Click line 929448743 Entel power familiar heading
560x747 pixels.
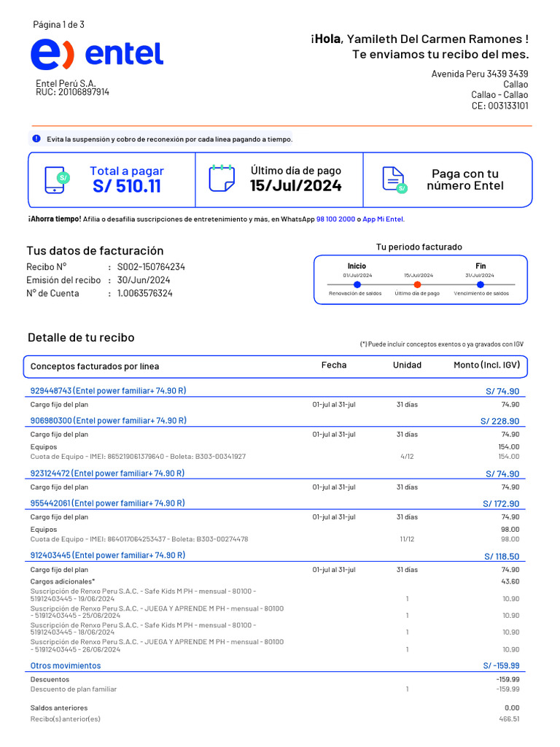coord(108,391)
